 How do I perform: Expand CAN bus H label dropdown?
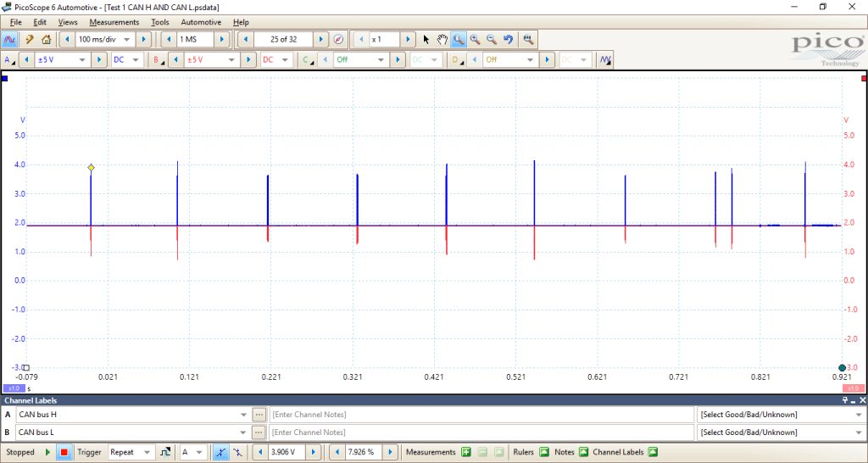coord(243,415)
